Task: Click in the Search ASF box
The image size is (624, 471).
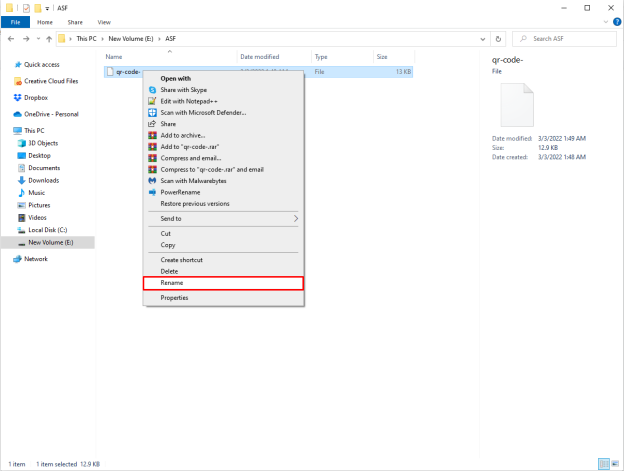Action: [x=564, y=39]
